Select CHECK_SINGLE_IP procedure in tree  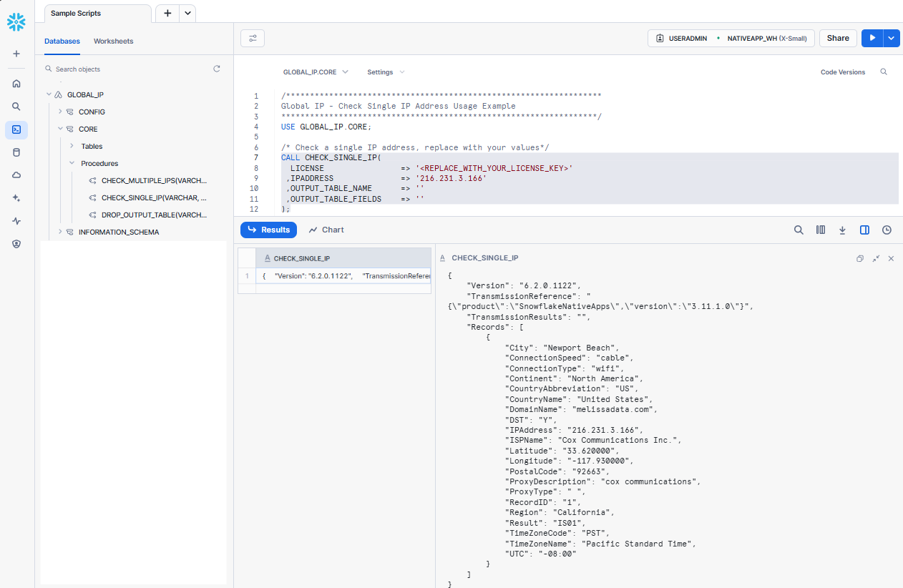pyautogui.click(x=154, y=198)
